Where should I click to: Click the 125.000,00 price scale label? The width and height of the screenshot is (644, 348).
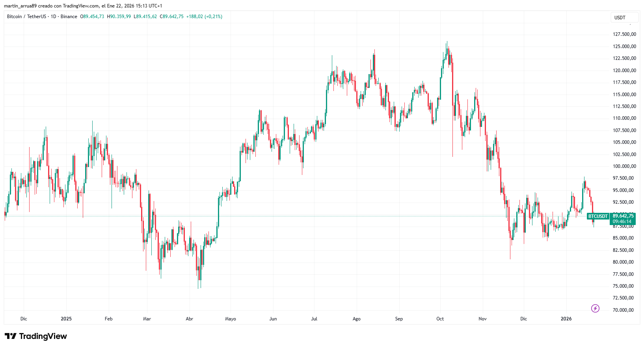(x=624, y=47)
